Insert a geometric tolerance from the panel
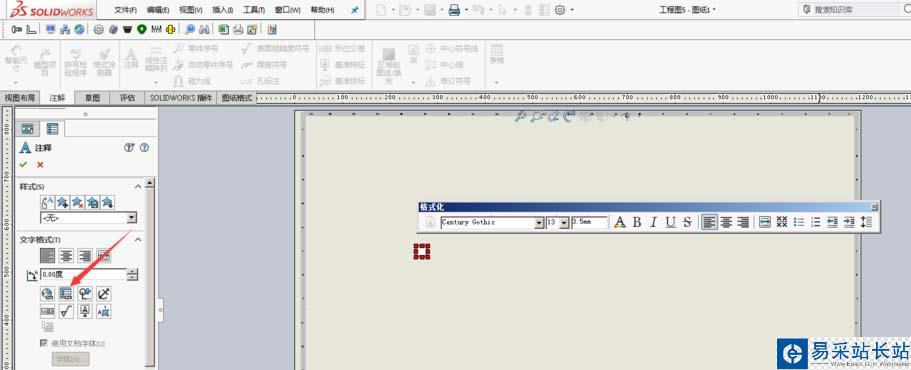This screenshot has height=370, width=911. coord(48,312)
